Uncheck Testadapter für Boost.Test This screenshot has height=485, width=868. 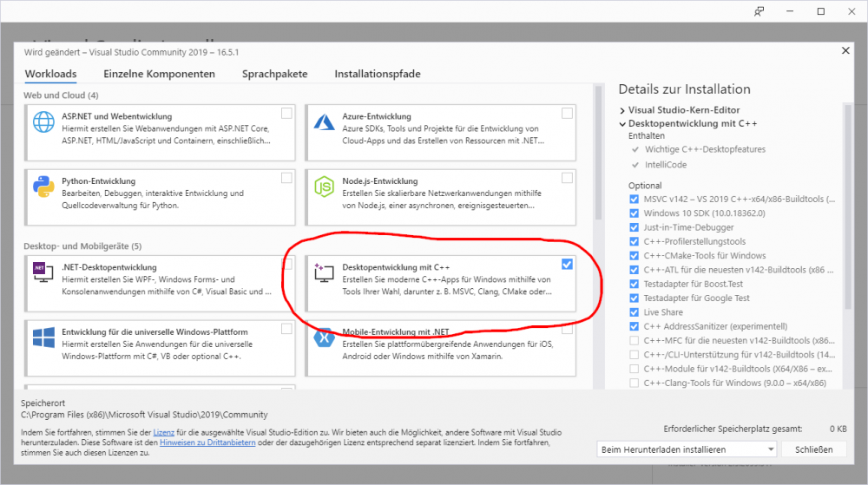(x=634, y=284)
